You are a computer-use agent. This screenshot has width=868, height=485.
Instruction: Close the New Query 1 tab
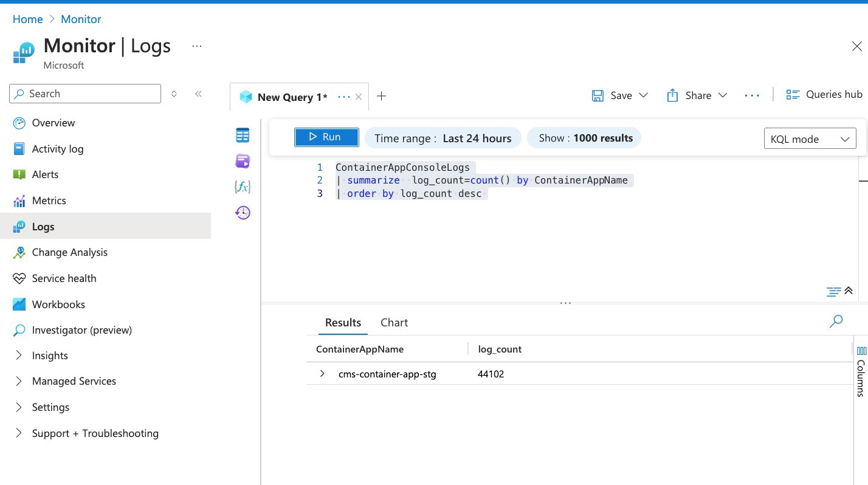359,97
